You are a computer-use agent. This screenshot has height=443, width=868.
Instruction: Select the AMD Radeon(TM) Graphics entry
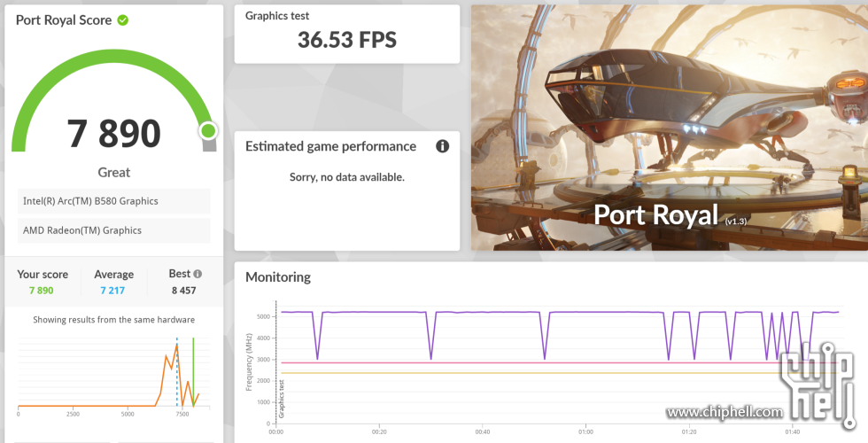(114, 230)
